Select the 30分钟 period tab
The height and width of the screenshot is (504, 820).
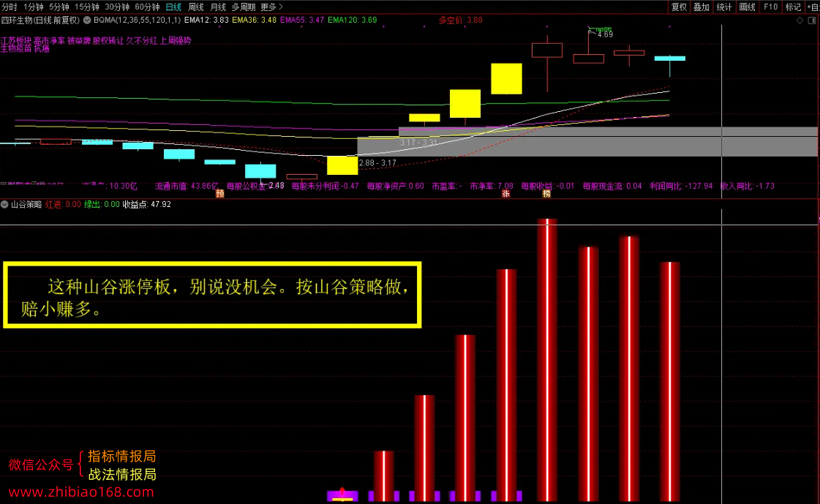tap(117, 7)
